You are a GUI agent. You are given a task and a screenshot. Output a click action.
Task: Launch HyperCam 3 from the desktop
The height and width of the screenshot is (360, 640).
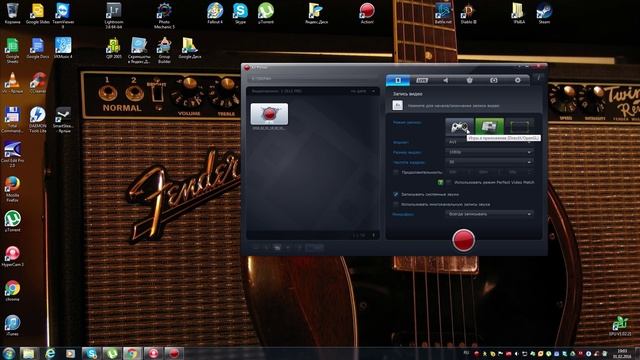[x=12, y=256]
